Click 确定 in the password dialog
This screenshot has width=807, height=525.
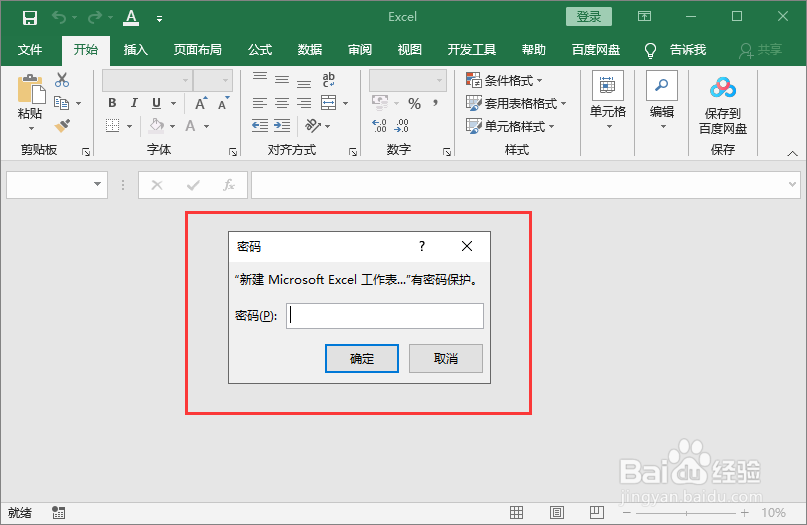pyautogui.click(x=362, y=358)
